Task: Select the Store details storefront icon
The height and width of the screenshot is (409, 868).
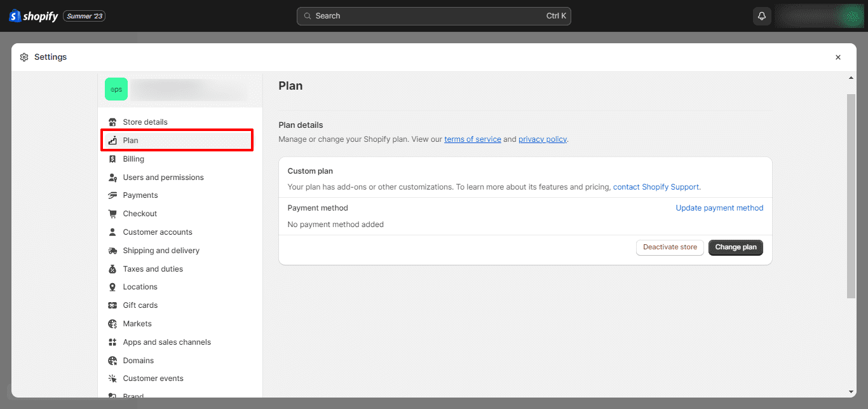Action: (x=112, y=121)
